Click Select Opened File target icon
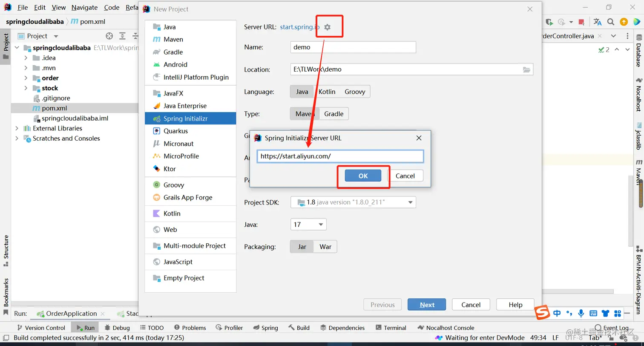Viewport: 644px width, 346px height. 109,36
